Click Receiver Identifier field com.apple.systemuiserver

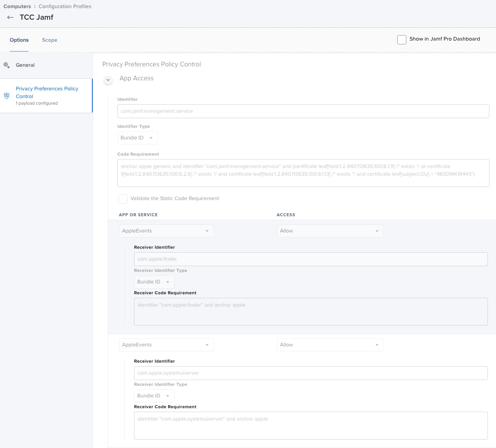[x=311, y=373]
